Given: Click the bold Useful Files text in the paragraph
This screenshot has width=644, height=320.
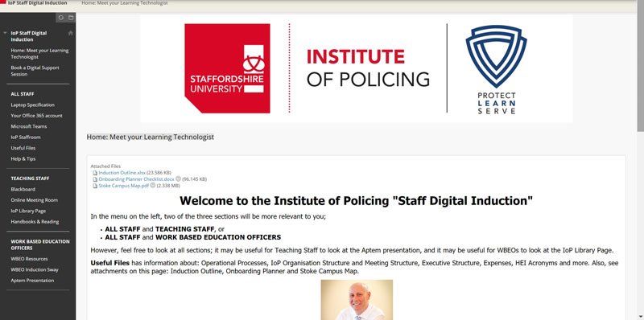Looking at the screenshot, I should click(110, 263).
